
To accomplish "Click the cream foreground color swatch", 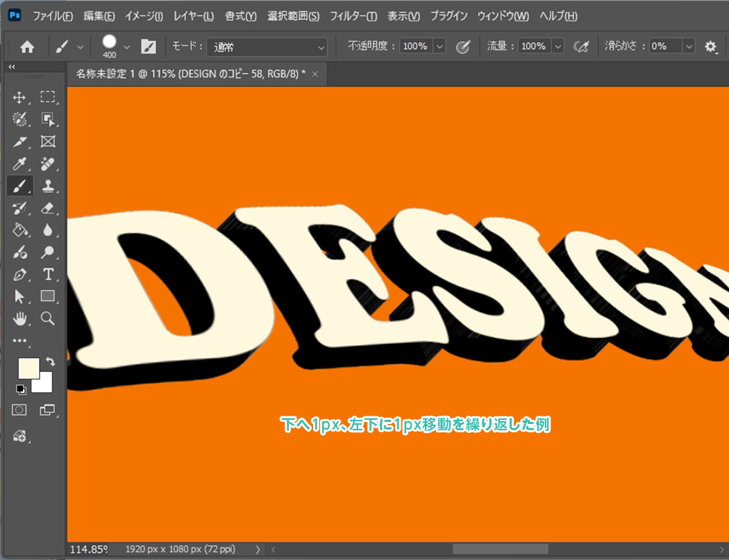I will [x=28, y=368].
